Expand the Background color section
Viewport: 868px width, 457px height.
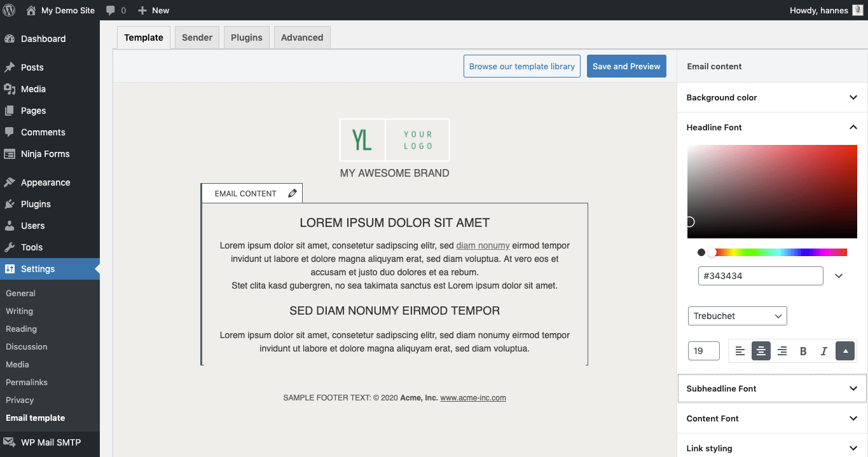point(772,97)
